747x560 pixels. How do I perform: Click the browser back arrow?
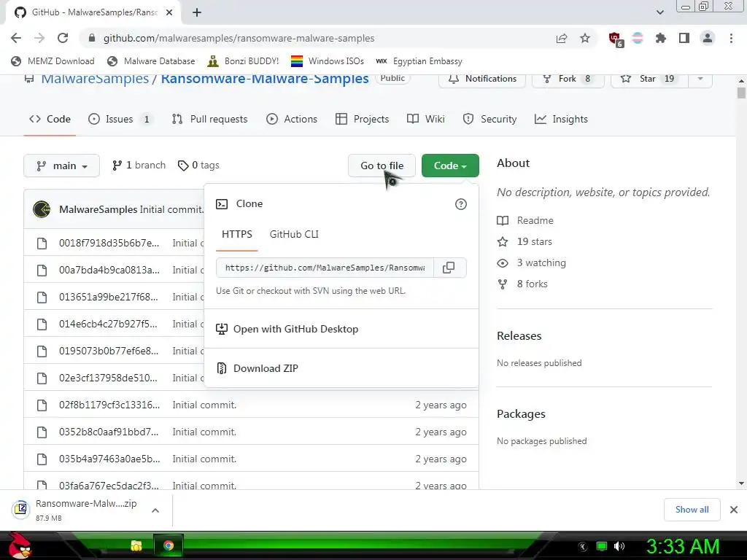point(16,38)
